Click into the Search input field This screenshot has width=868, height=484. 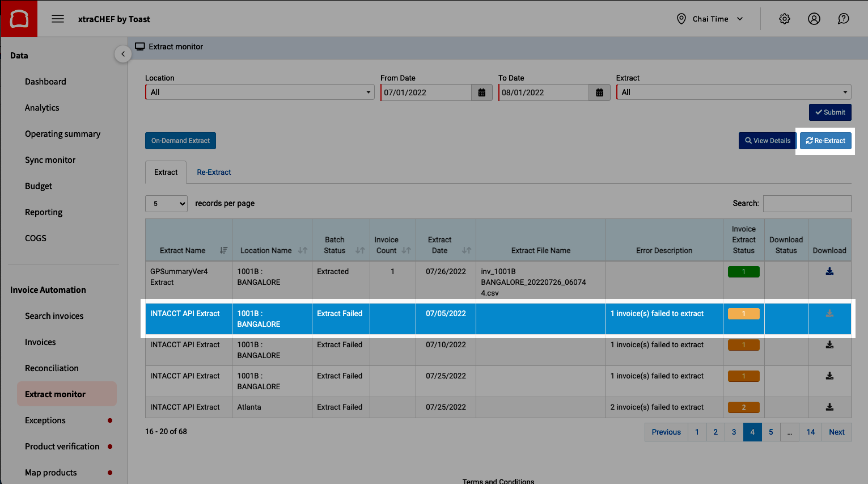tap(806, 204)
